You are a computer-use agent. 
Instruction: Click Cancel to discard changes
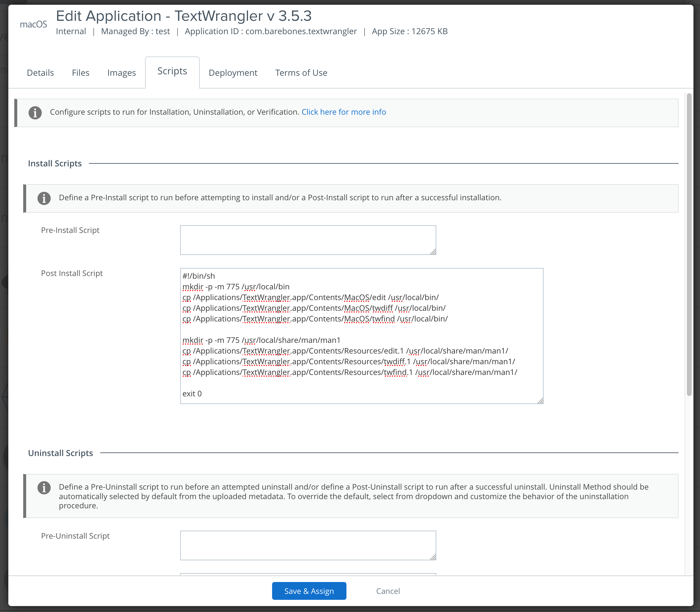(387, 591)
